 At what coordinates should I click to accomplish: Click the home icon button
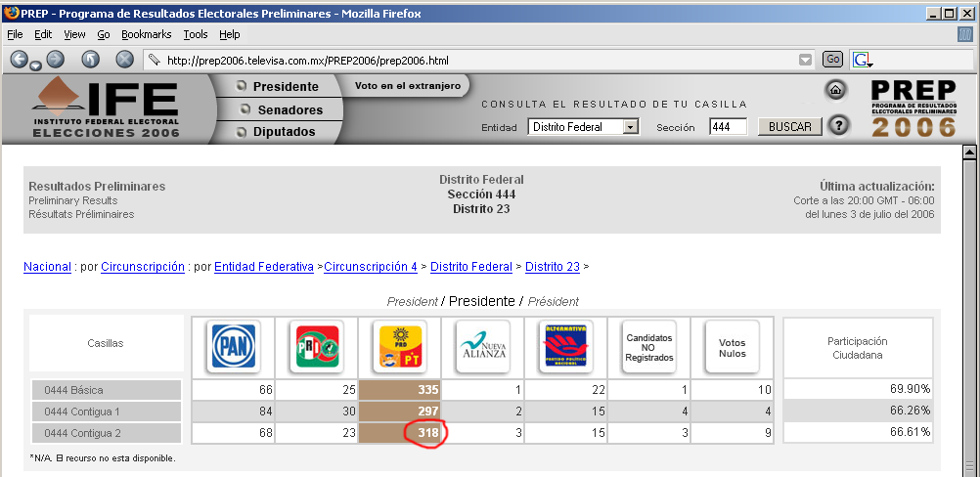835,90
